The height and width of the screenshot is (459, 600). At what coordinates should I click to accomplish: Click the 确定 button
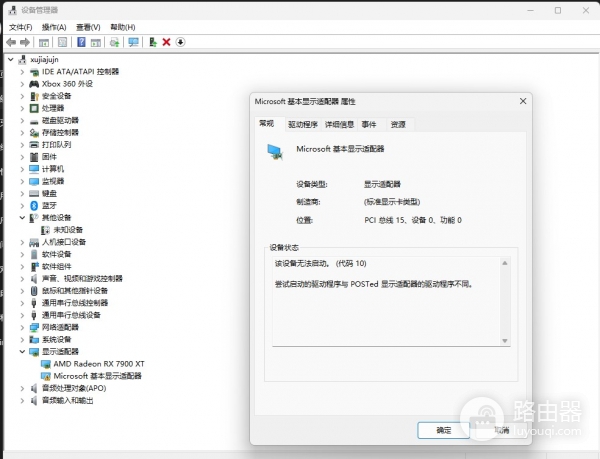443,430
